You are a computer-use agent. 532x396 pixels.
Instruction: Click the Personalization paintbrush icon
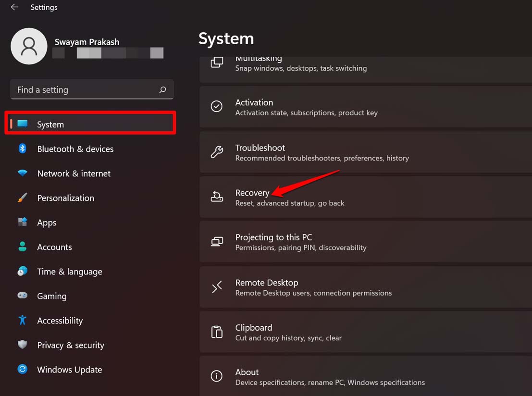coord(22,198)
